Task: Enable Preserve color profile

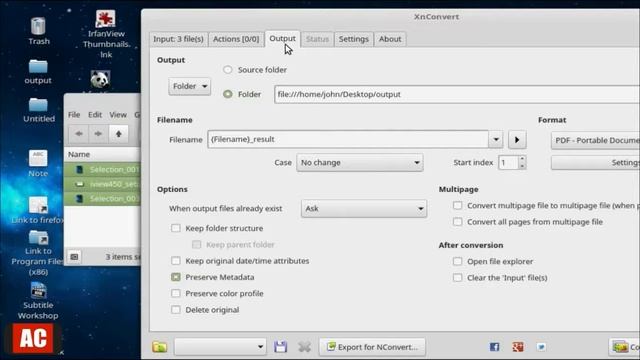Action: pyautogui.click(x=176, y=293)
